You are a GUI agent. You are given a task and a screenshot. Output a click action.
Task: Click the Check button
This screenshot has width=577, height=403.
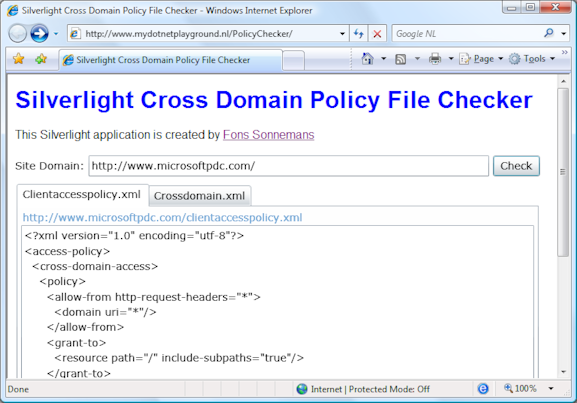pos(516,166)
